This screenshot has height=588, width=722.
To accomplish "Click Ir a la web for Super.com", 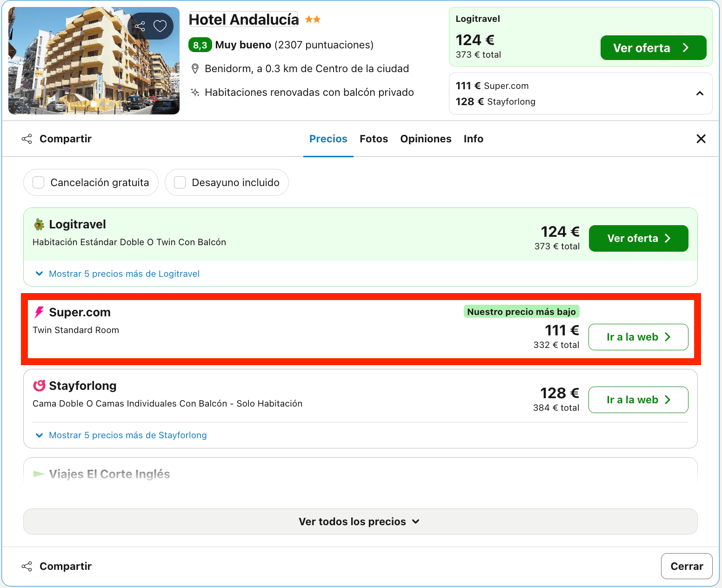I will tap(638, 337).
